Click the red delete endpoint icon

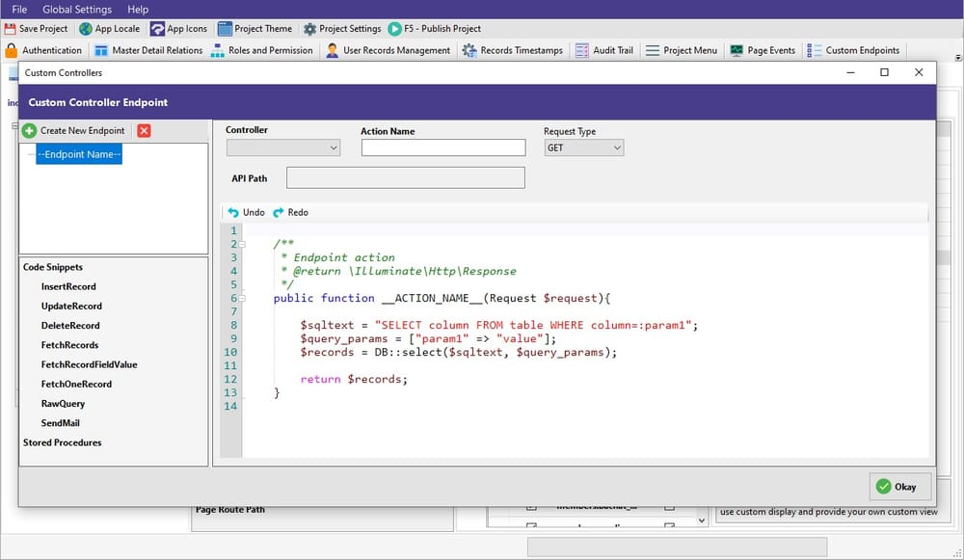click(144, 131)
